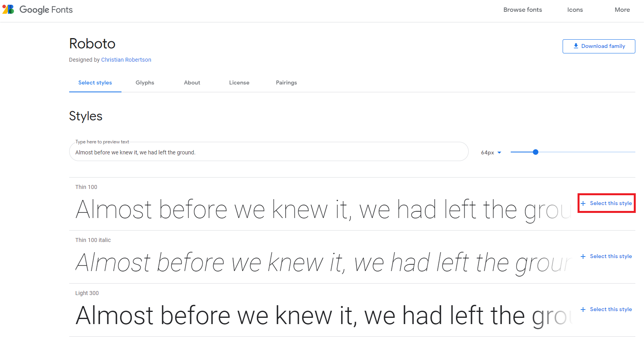The height and width of the screenshot is (339, 644).
Task: Click plus icon for Thin 100 italic
Action: point(583,257)
